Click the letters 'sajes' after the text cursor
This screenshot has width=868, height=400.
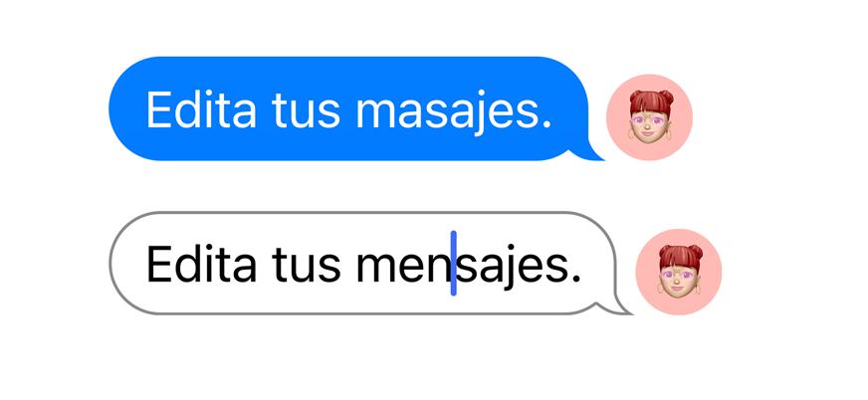[x=512, y=268]
